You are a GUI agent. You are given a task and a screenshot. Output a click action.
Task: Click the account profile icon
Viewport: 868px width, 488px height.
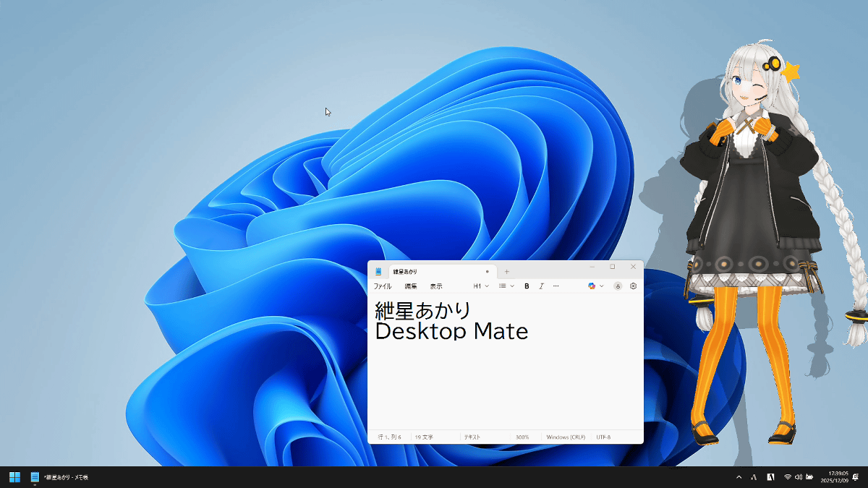click(618, 286)
